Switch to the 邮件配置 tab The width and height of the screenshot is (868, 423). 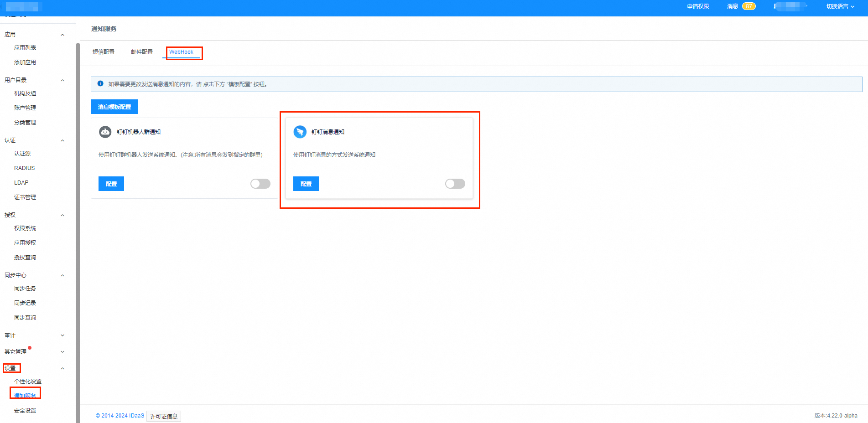point(142,52)
